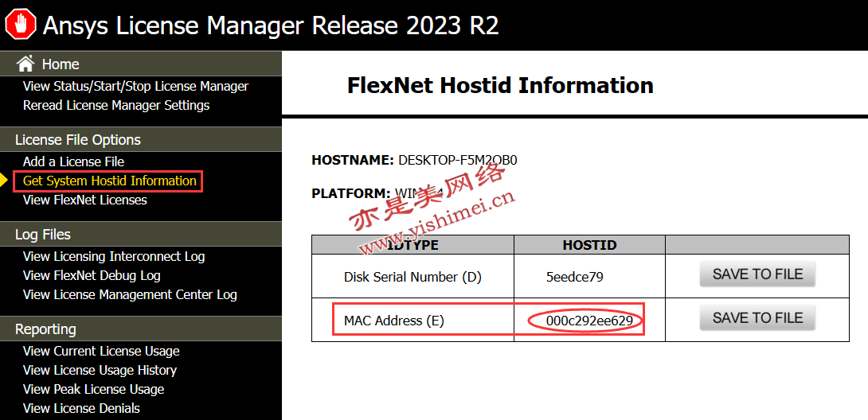This screenshot has height=420, width=868.
Task: Open View Licensing Interconnect Log
Action: tap(114, 256)
